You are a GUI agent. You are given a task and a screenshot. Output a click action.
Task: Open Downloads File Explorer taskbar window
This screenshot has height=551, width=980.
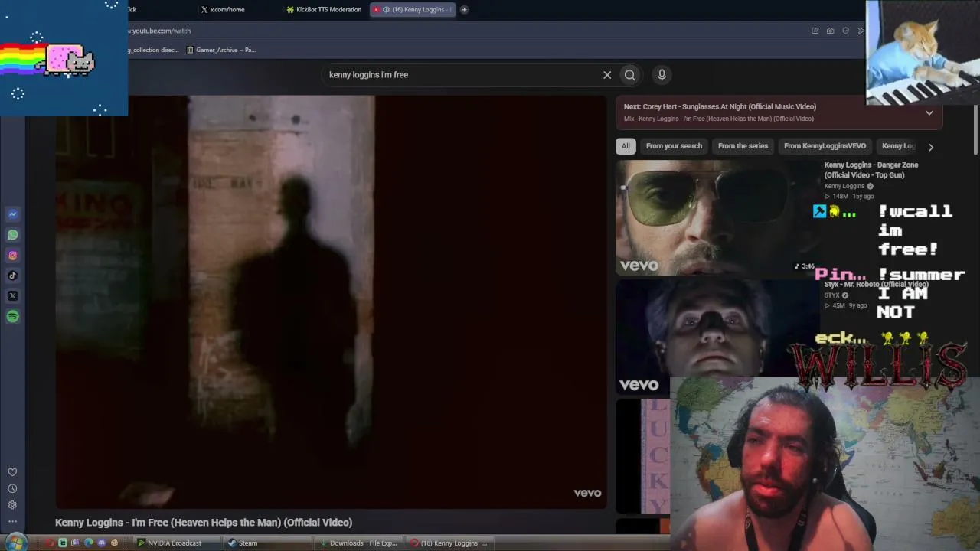click(358, 543)
